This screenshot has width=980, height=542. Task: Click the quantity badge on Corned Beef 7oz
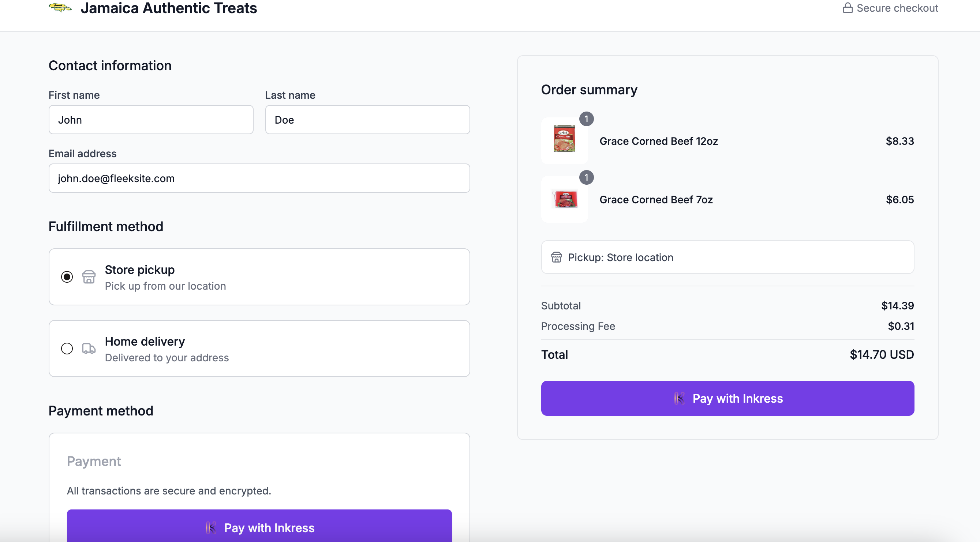click(x=586, y=177)
